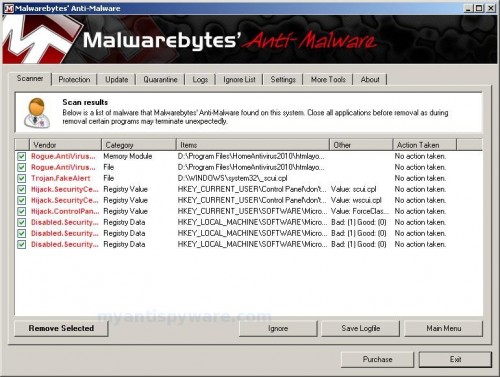Image resolution: width=500 pixels, height=377 pixels.
Task: Close the Malwarebytes window
Action: tap(491, 8)
